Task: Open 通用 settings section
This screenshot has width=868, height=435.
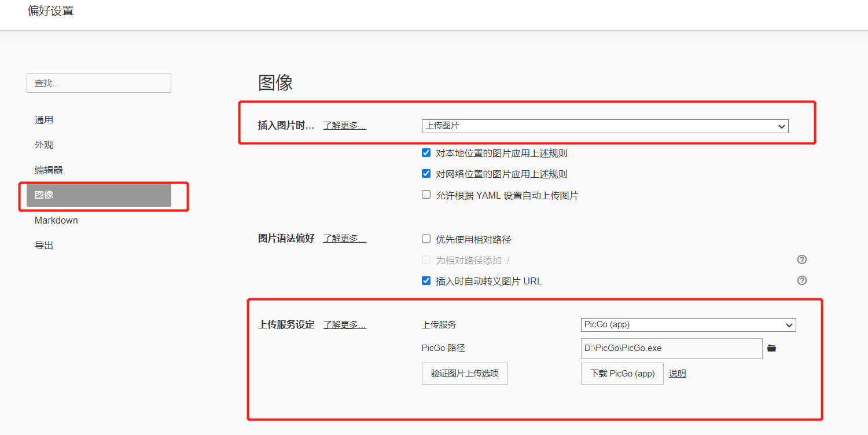Action: [44, 120]
